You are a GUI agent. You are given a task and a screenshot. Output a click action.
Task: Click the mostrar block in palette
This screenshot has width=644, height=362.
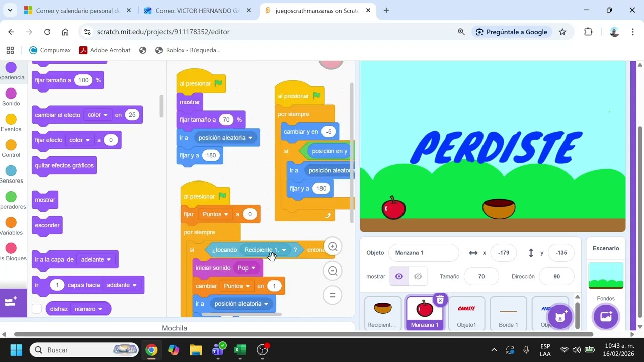tap(45, 200)
